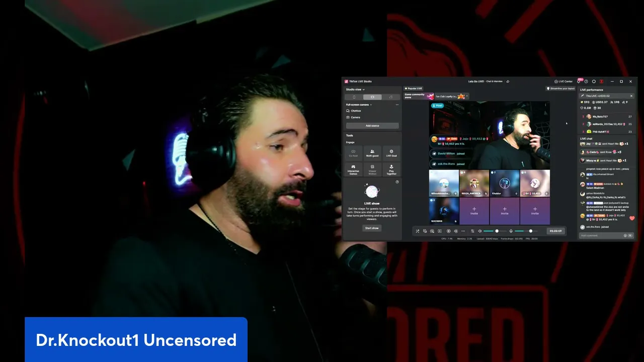Select the third studio view layout
644x362 pixels.
(x=391, y=97)
